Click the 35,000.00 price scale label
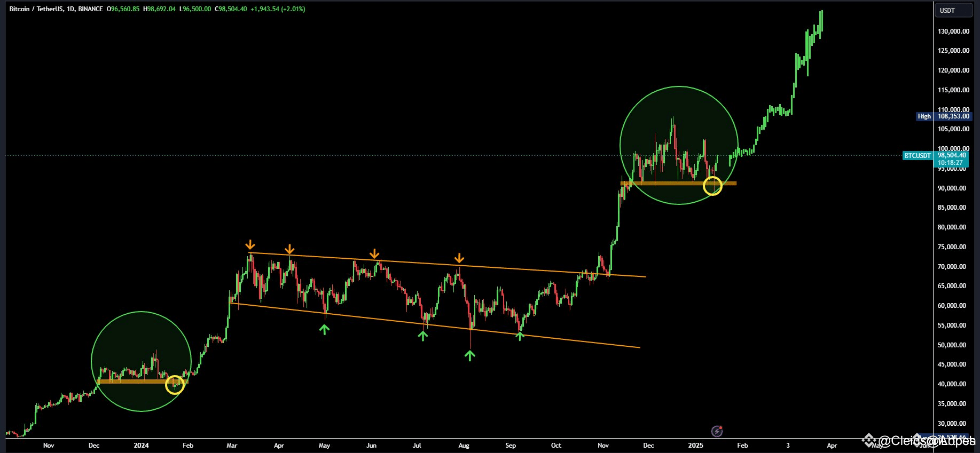 952,404
